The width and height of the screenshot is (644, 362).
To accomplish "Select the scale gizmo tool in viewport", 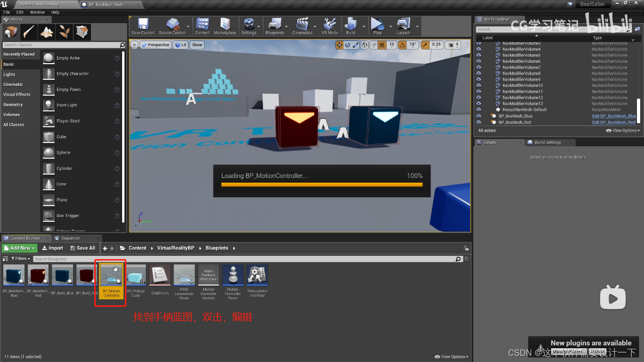I will coord(355,45).
